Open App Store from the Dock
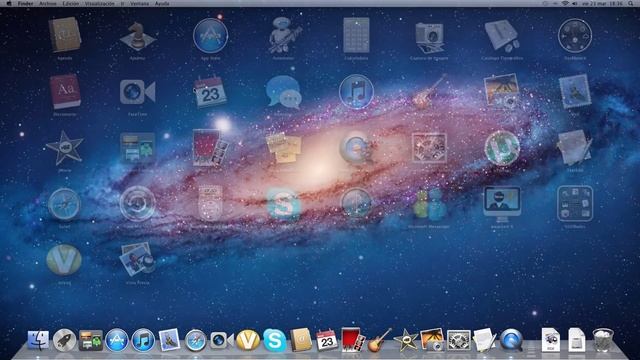Image resolution: width=640 pixels, height=360 pixels. pyautogui.click(x=117, y=340)
